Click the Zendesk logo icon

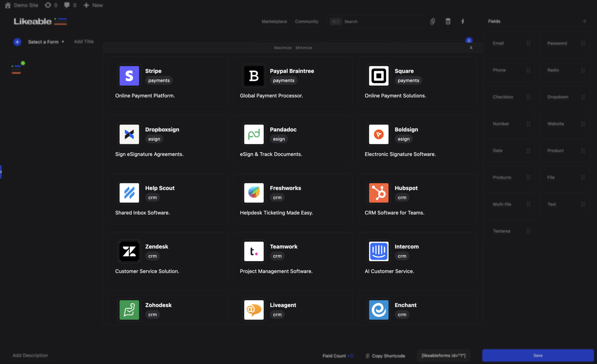click(129, 251)
